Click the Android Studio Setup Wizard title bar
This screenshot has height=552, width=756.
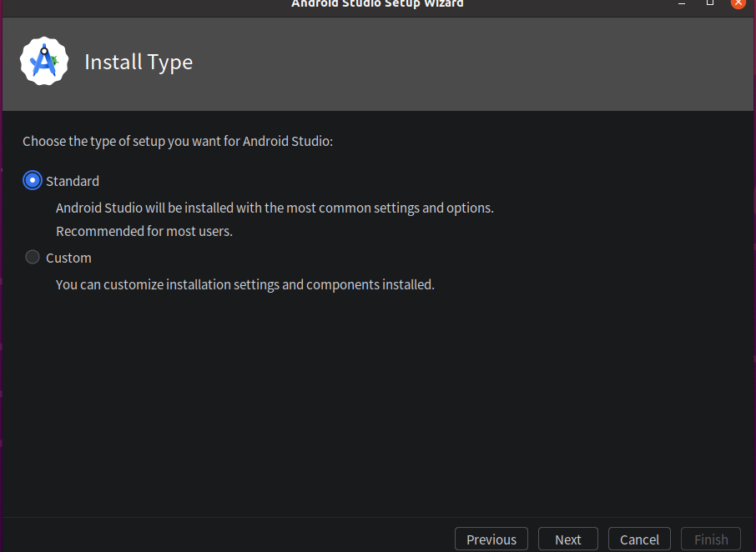point(377,4)
